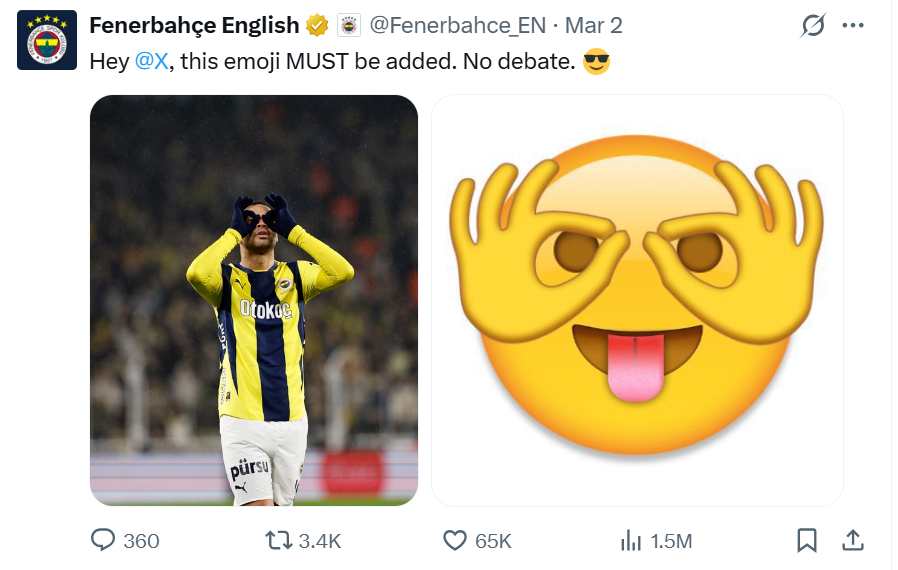898x570 pixels.
Task: Open the three-dot More options menu
Action: click(x=853, y=26)
